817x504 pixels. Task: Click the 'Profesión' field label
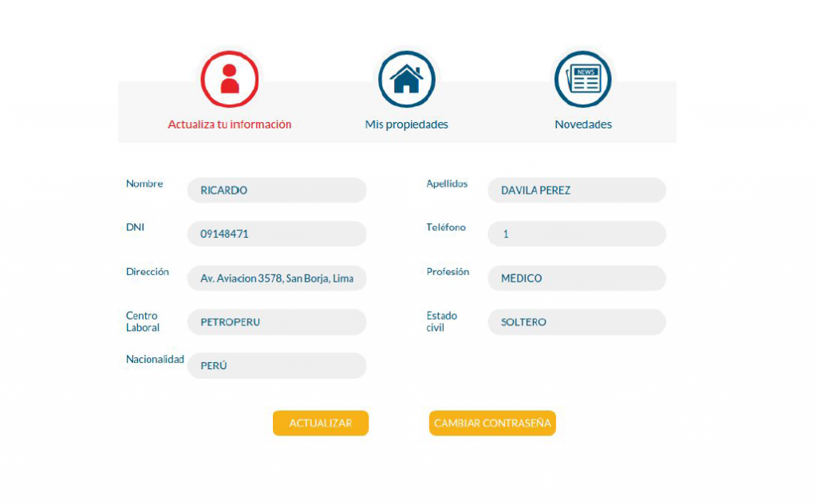pos(448,271)
